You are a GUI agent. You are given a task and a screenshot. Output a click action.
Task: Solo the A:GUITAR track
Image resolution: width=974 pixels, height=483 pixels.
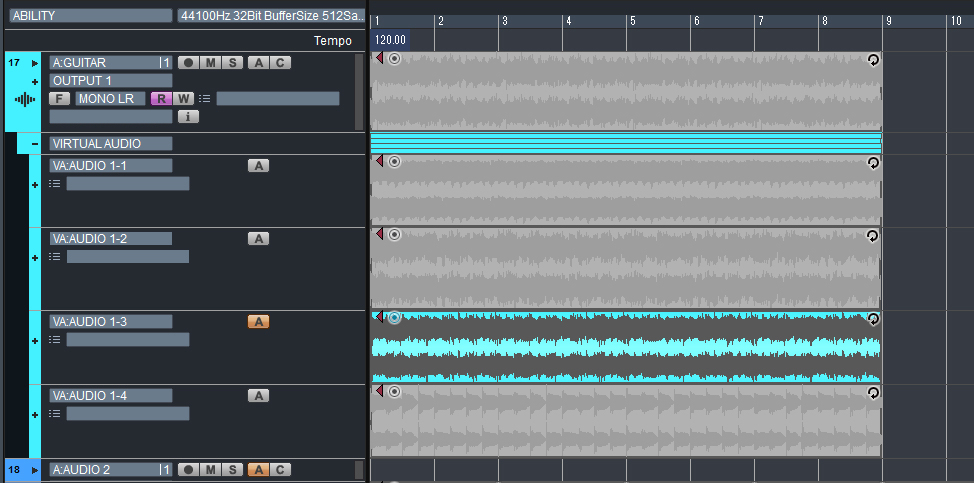click(x=232, y=63)
